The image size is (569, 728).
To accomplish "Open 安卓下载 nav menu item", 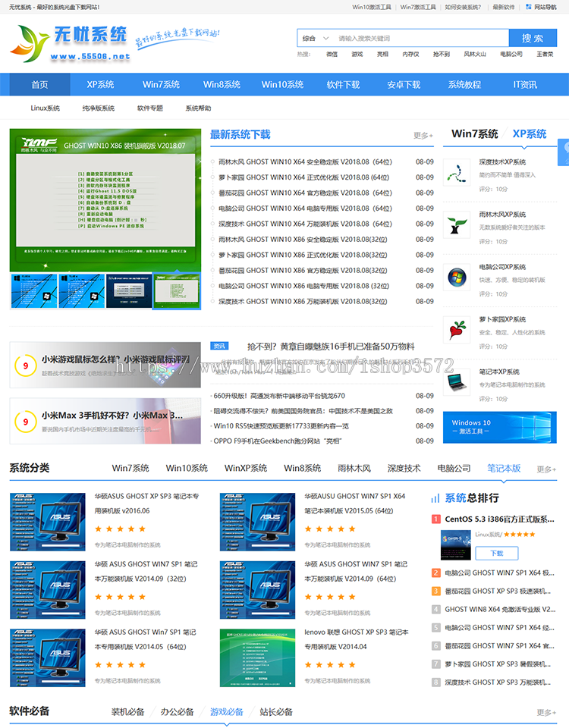I will (404, 84).
